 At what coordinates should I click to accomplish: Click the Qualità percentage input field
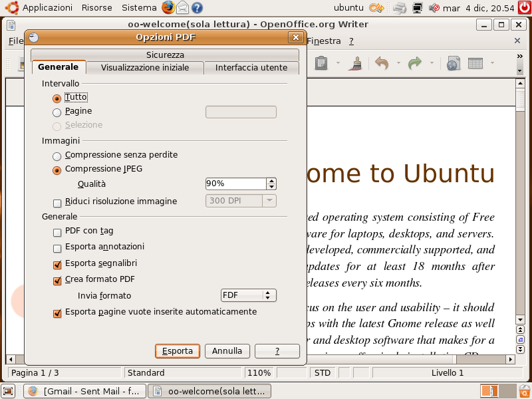pyautogui.click(x=235, y=184)
